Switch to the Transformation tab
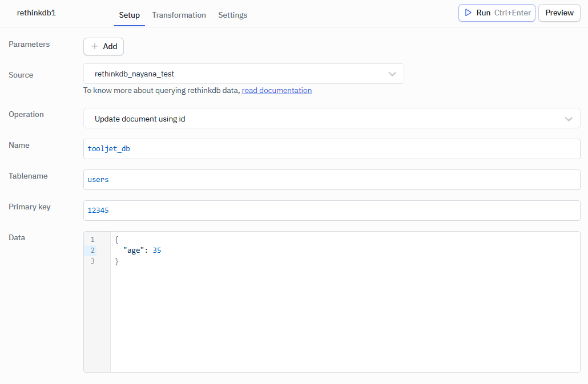The height and width of the screenshot is (384, 588). pos(179,15)
